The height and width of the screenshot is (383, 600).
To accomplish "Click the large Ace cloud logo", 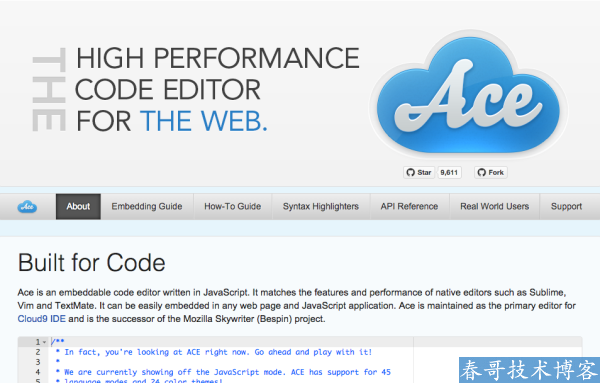I will (468, 95).
